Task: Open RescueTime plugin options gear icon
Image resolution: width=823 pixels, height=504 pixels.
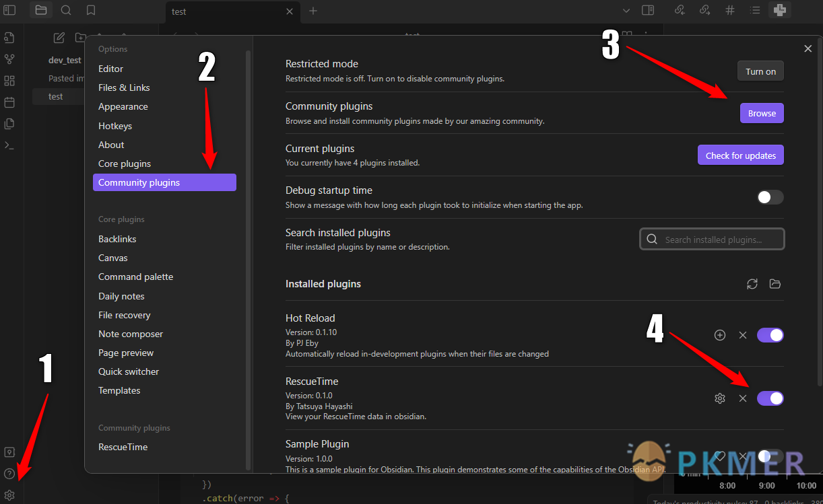Action: (720, 398)
